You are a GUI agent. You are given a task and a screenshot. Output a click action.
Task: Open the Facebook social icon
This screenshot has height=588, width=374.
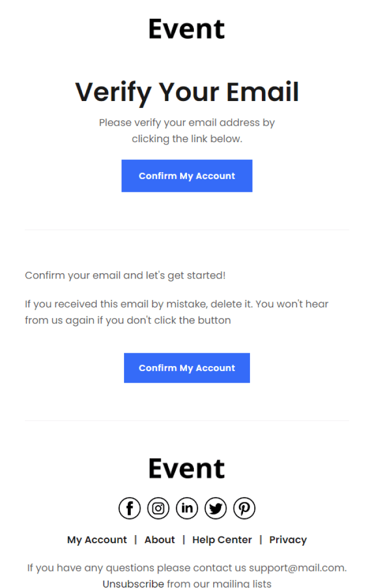(129, 508)
